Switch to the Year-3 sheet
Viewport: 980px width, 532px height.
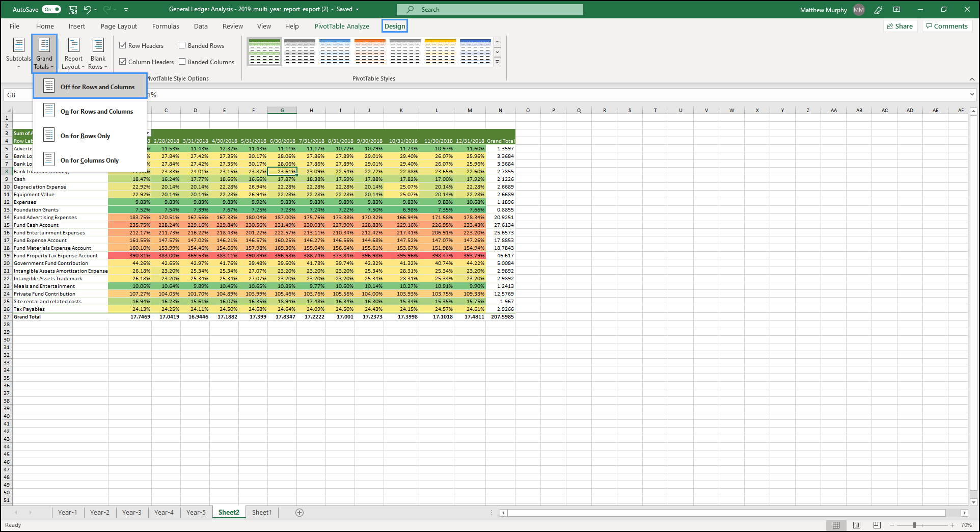point(132,512)
